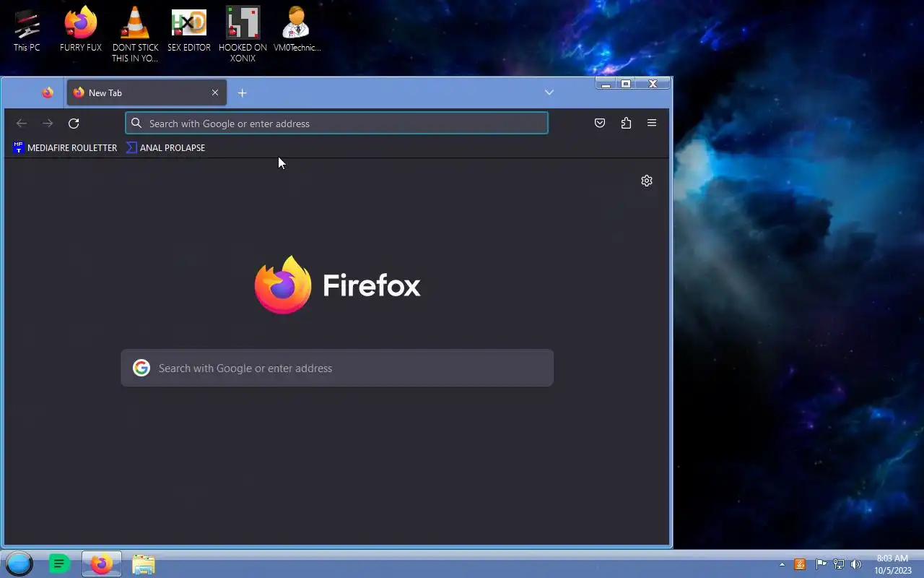Select the HxD hex editor desktop icon
This screenshot has height=578, width=924.
pyautogui.click(x=189, y=31)
